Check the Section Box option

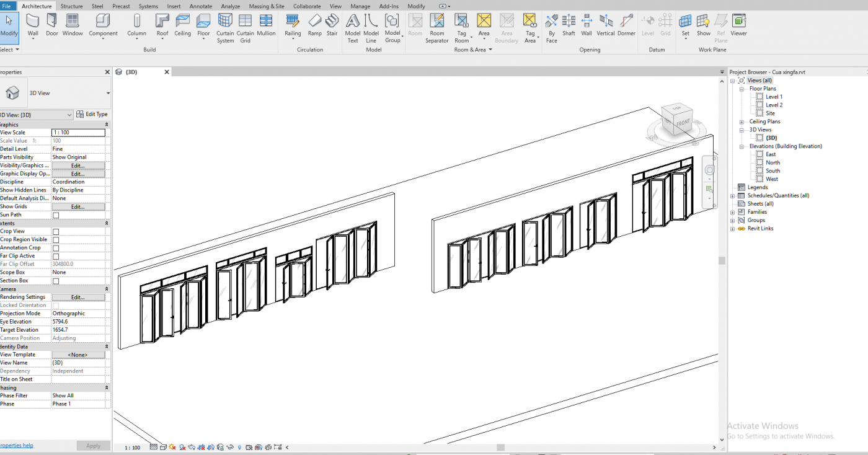pyautogui.click(x=55, y=280)
